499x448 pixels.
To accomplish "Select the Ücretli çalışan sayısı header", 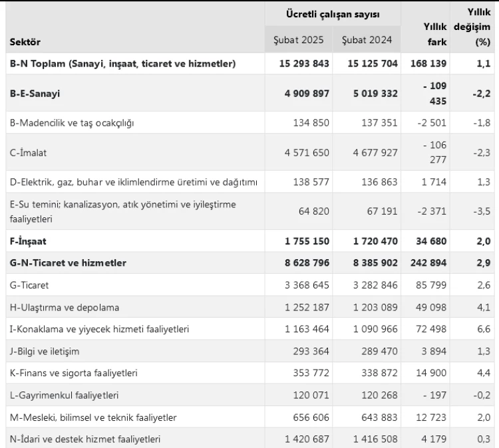I will pos(333,14).
